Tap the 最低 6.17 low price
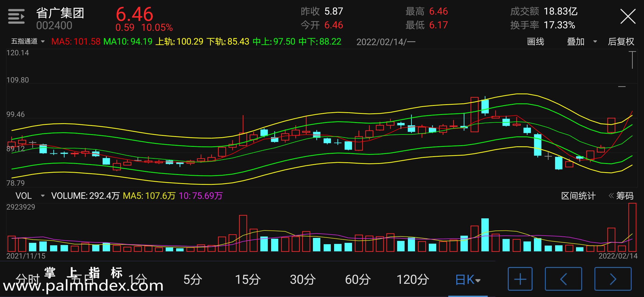The image size is (644, 297). (x=427, y=25)
